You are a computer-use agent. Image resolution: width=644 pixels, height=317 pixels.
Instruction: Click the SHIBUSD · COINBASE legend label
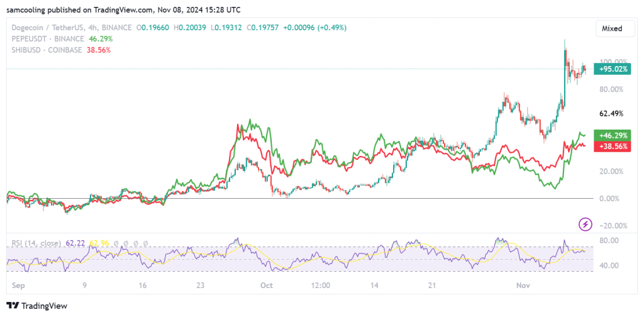point(48,50)
